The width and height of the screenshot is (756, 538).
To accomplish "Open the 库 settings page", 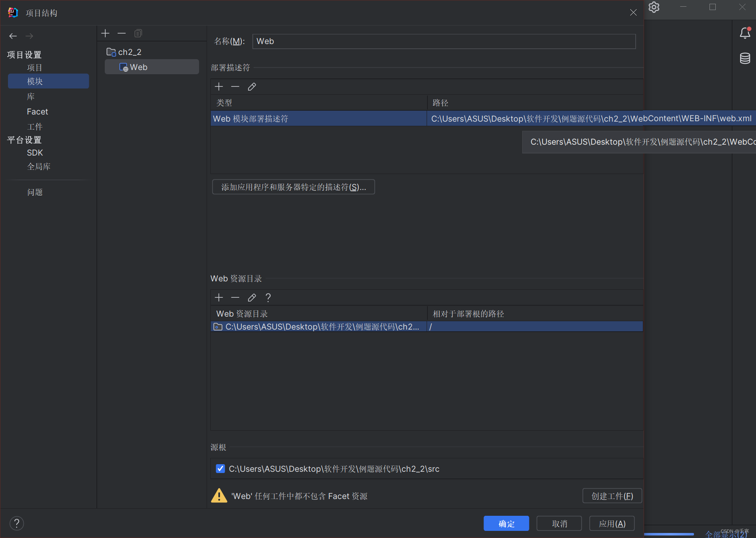I will 31,96.
